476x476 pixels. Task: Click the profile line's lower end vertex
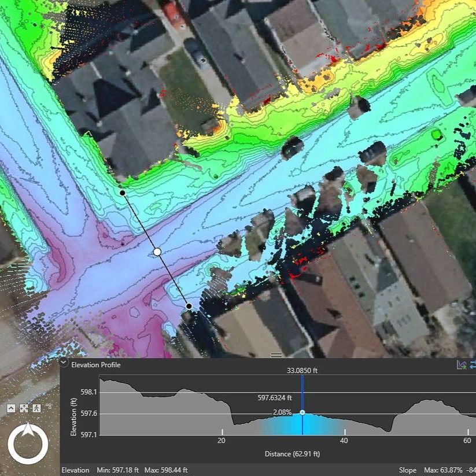coord(189,306)
